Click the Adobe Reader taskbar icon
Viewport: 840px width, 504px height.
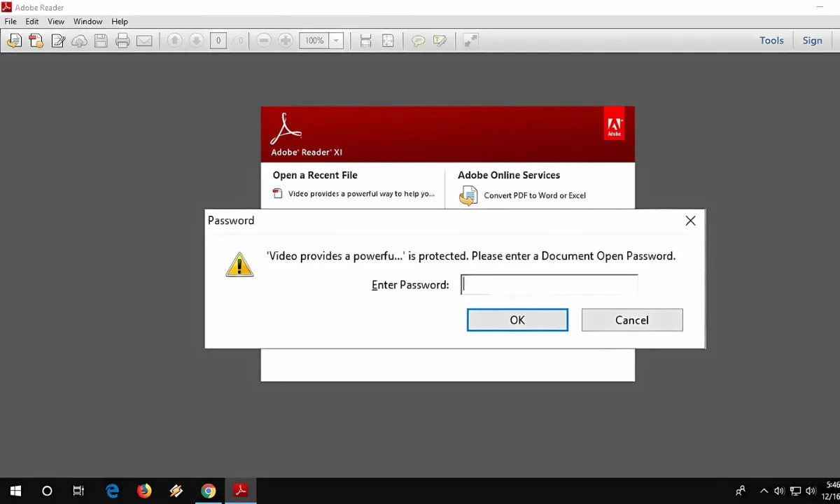[241, 491]
